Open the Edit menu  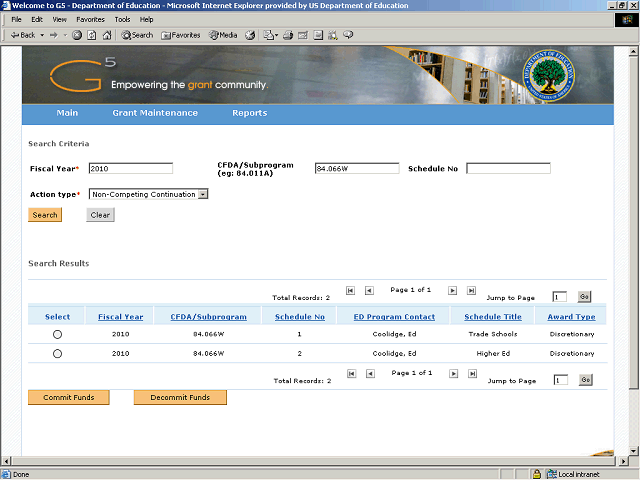37,20
